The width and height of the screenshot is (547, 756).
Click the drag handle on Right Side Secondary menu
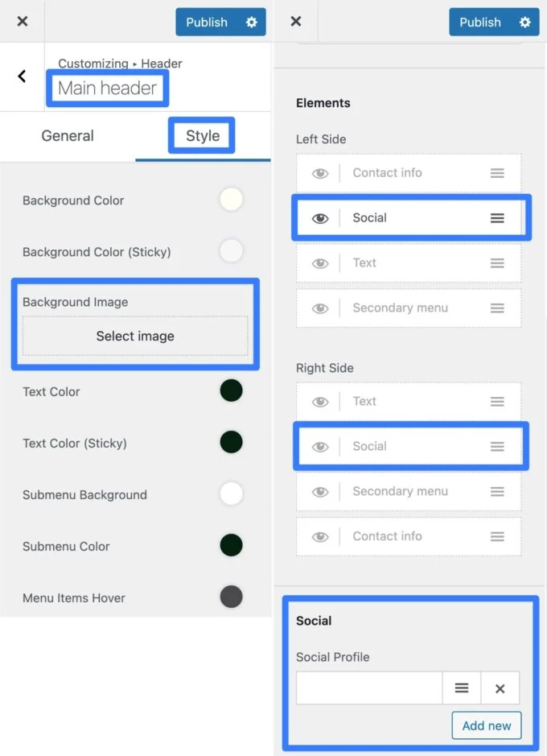pos(497,492)
